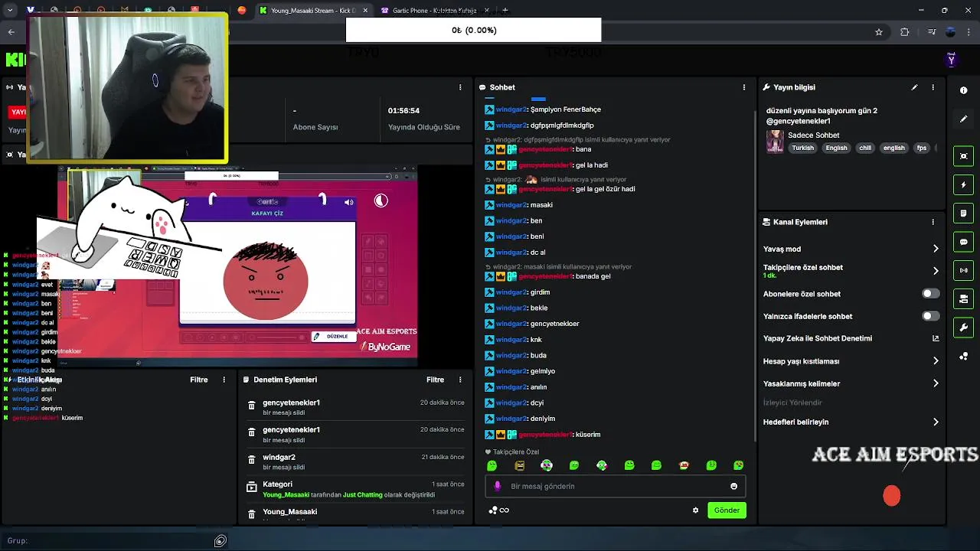Click the speaker icon in stream preview
Image resolution: width=980 pixels, height=551 pixels.
(348, 202)
